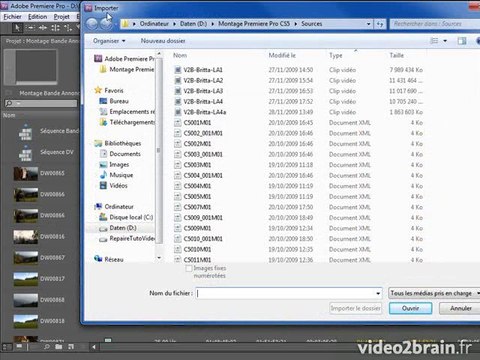
Task: Click the Ouvrir button
Action: (410, 308)
